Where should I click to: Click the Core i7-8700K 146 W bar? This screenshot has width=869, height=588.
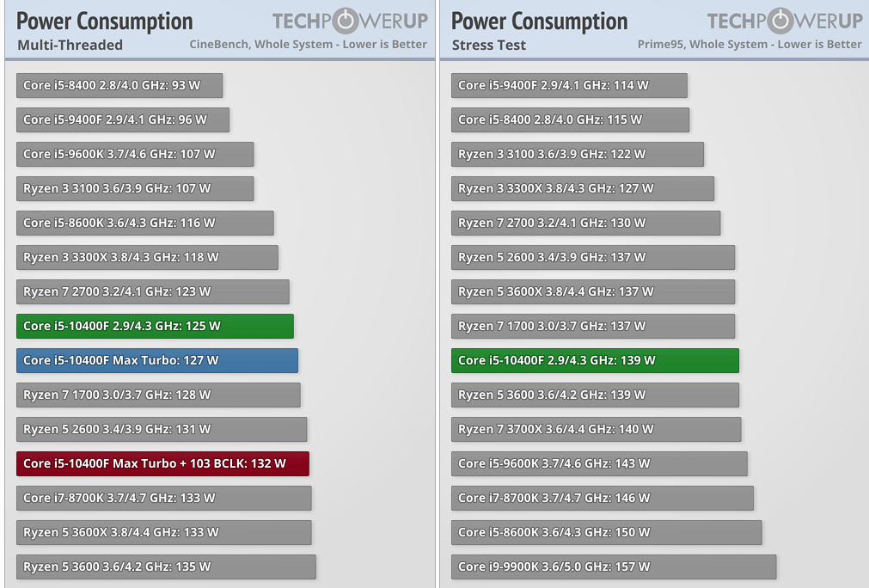(602, 498)
